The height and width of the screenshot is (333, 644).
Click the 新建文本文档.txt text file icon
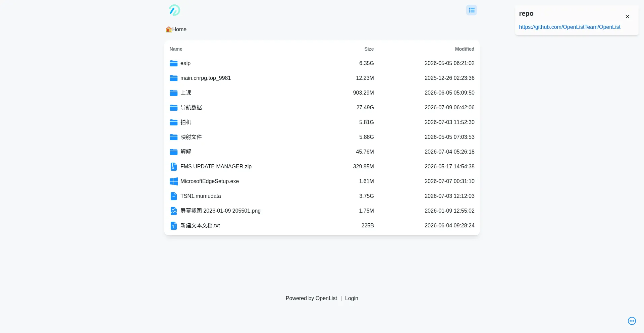[x=173, y=226]
